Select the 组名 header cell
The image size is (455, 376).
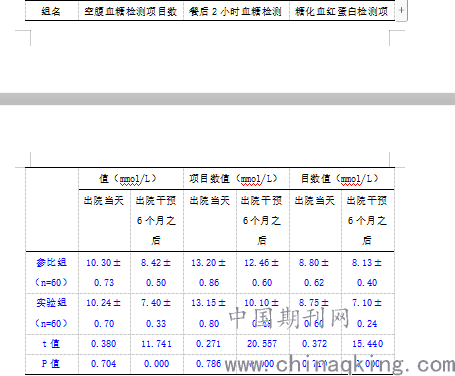point(52,11)
